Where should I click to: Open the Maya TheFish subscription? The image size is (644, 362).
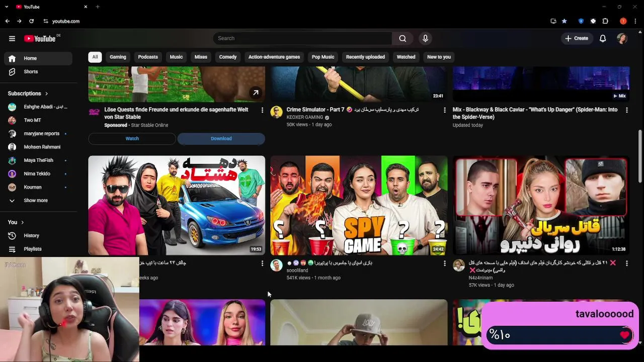[38, 160]
